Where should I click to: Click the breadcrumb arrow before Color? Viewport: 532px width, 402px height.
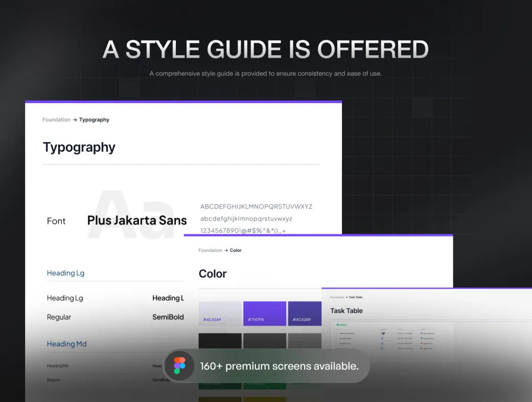click(226, 251)
